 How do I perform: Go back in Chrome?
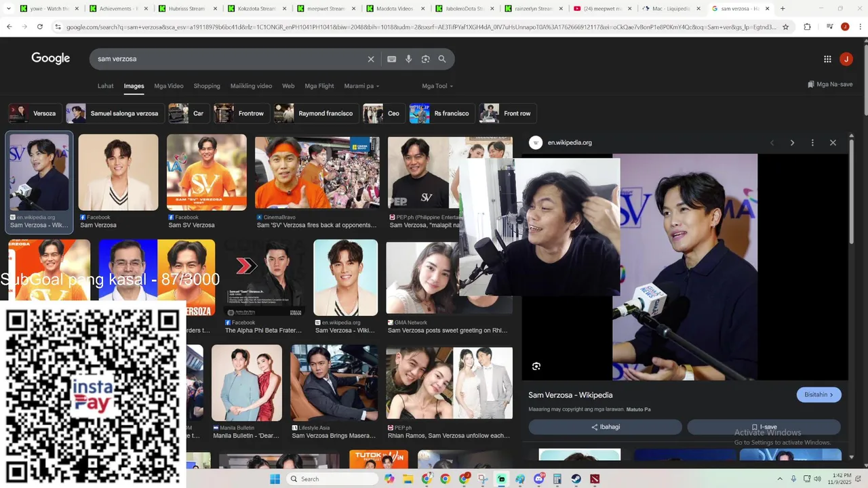point(9,26)
